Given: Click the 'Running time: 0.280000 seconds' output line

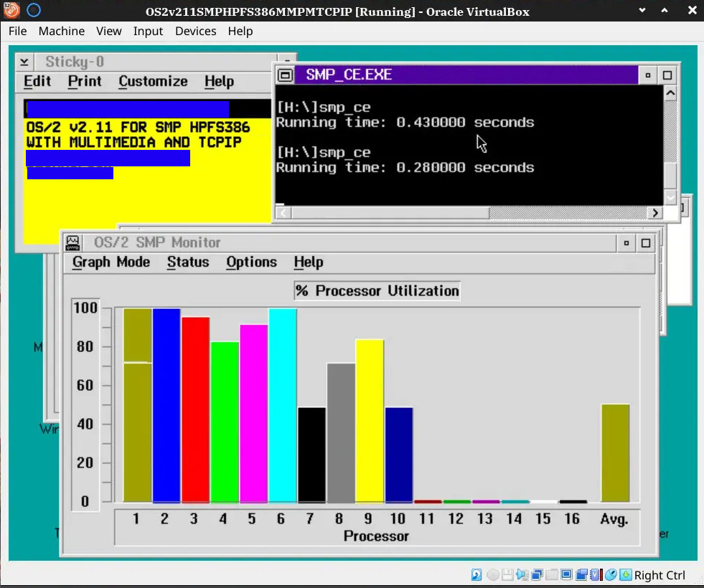Looking at the screenshot, I should point(405,167).
